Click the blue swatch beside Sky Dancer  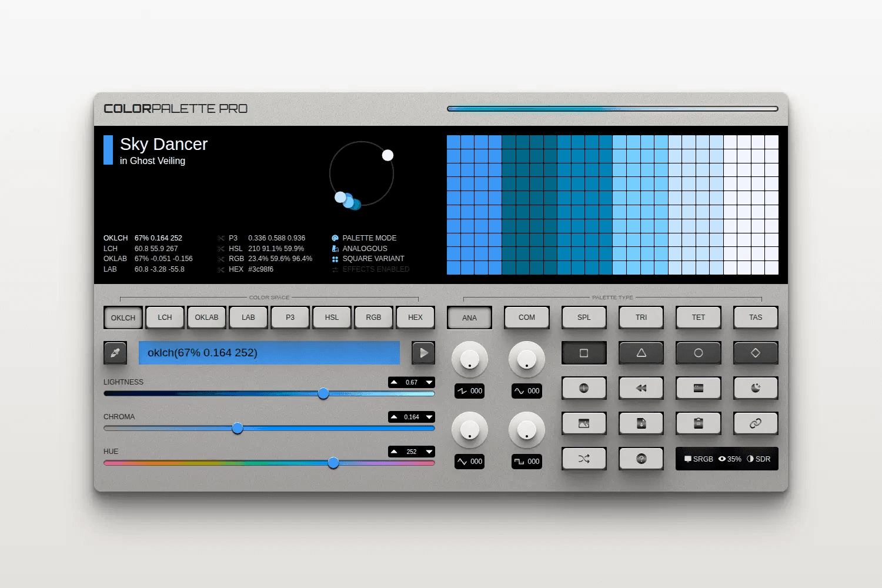tap(108, 150)
